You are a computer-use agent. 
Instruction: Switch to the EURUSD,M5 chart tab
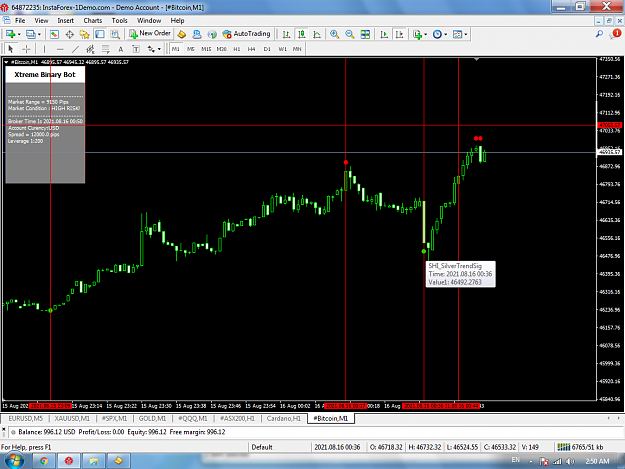[26, 418]
